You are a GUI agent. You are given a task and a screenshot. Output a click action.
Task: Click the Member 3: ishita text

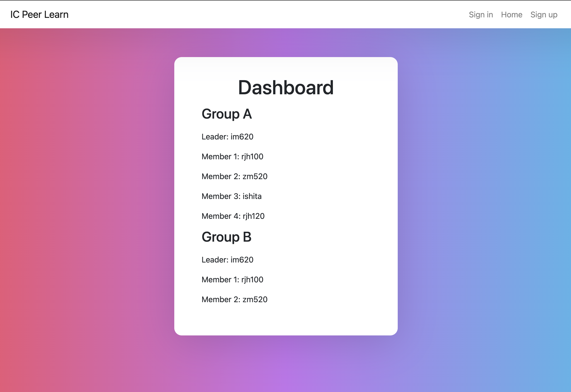tap(231, 196)
